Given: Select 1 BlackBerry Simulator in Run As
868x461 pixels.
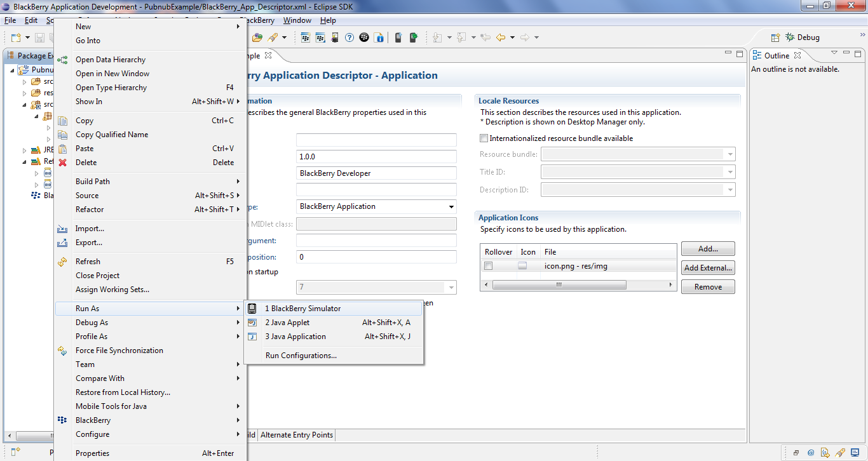Looking at the screenshot, I should coord(333,309).
